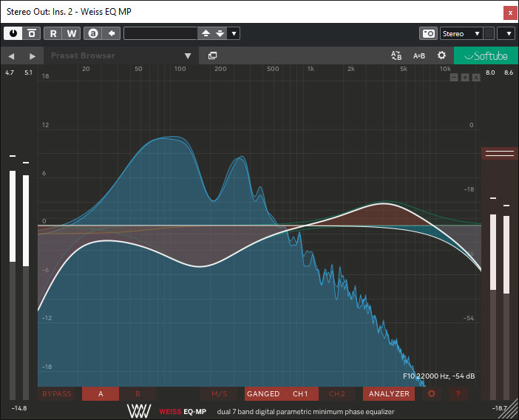Click the A/B compare swap icon
The width and height of the screenshot is (519, 420).
(x=396, y=55)
